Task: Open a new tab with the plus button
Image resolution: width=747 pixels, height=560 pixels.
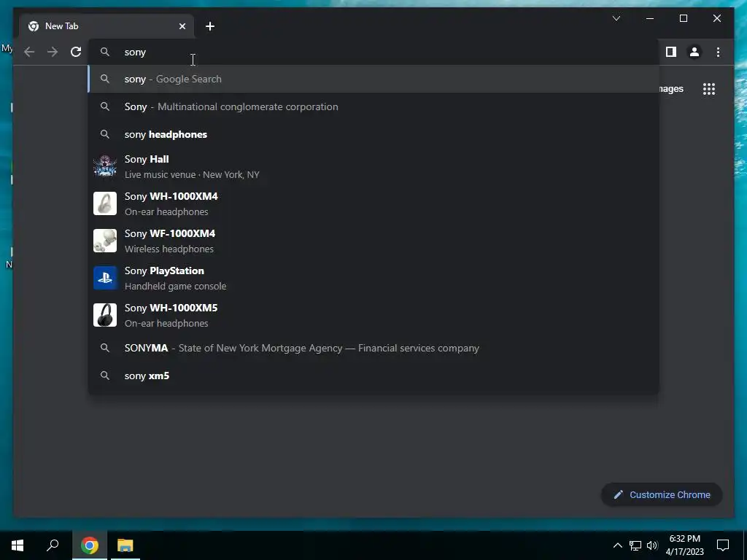Action: pyautogui.click(x=210, y=26)
